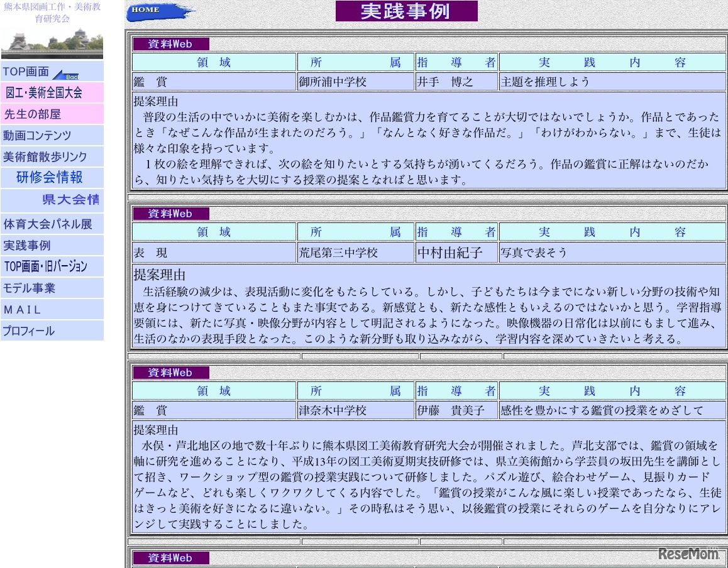The width and height of the screenshot is (728, 568).
Task: View 体育大会パネル展
Action: click(38, 224)
